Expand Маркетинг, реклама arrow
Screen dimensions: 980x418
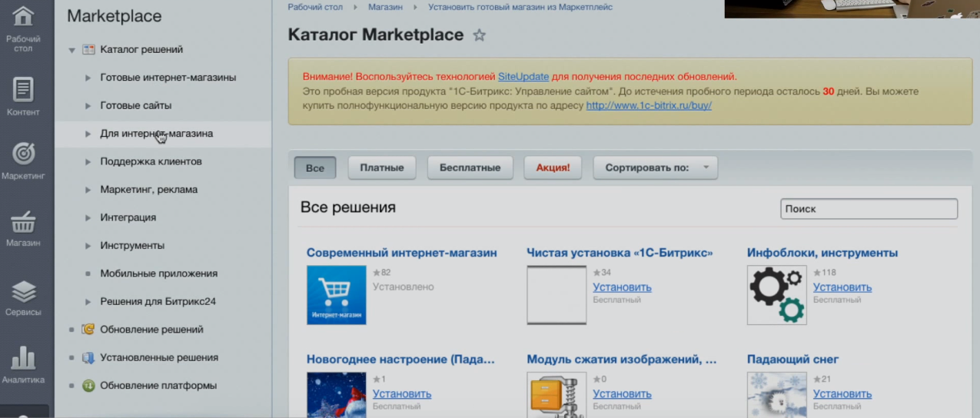coord(88,190)
